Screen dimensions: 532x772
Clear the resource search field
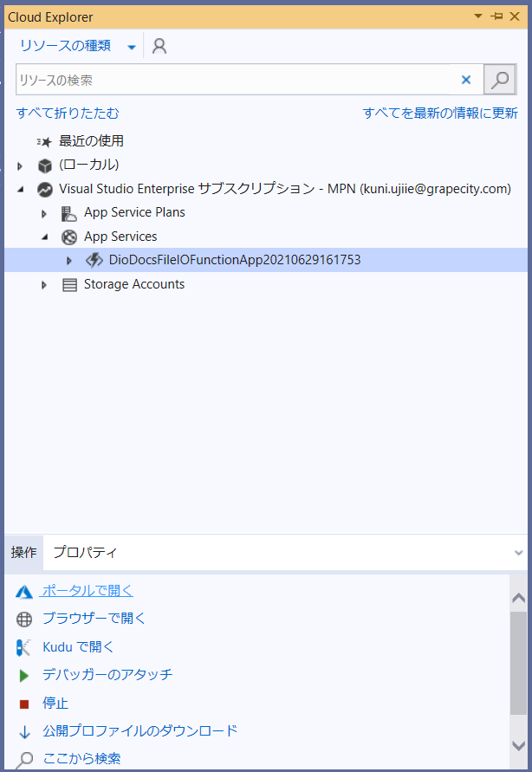465,79
